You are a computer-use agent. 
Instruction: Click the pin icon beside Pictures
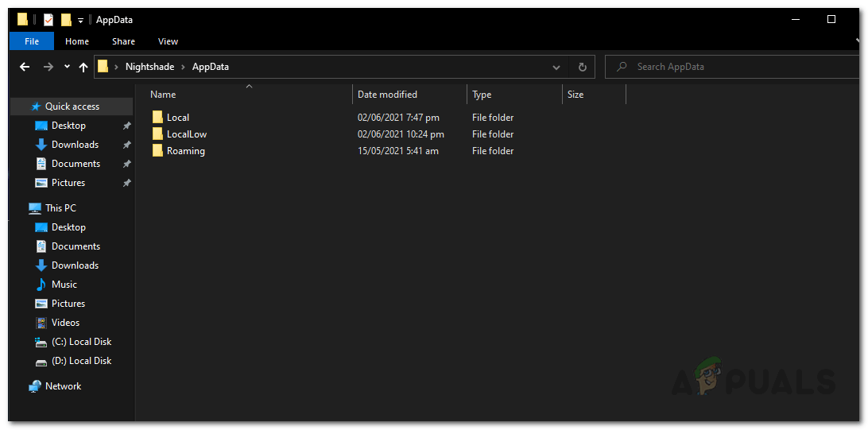pyautogui.click(x=126, y=183)
